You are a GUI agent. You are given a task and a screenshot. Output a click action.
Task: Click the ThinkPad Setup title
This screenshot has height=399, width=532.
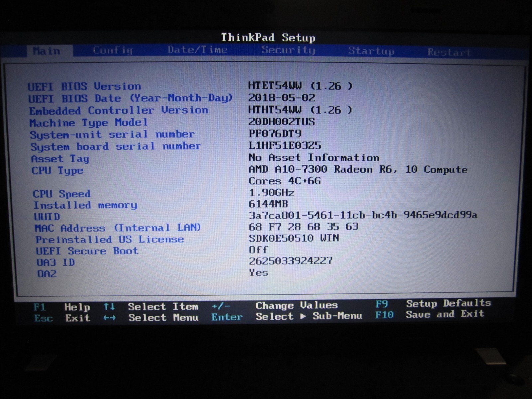(268, 37)
